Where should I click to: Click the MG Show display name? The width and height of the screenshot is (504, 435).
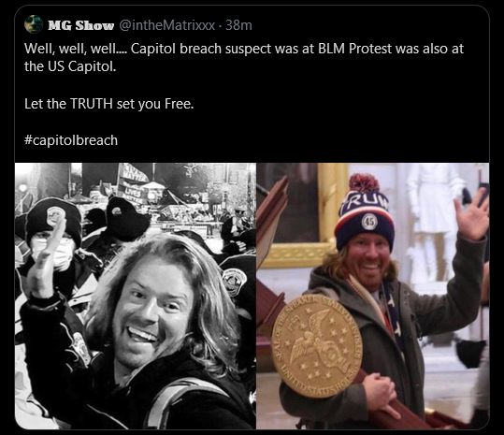pyautogui.click(x=81, y=25)
